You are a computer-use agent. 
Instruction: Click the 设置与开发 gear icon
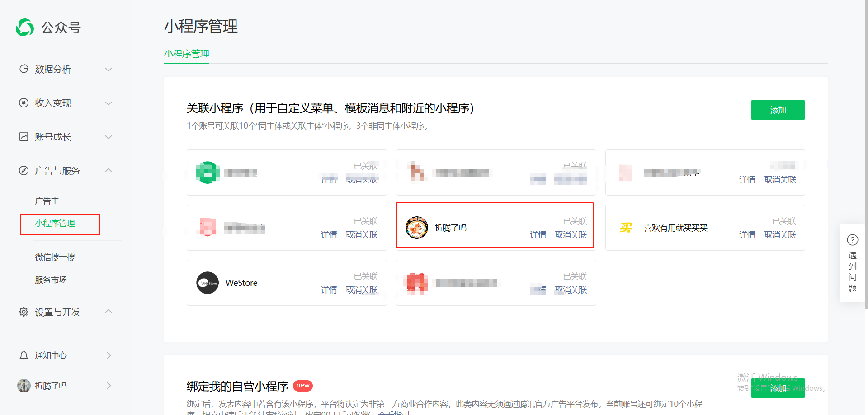tap(24, 312)
